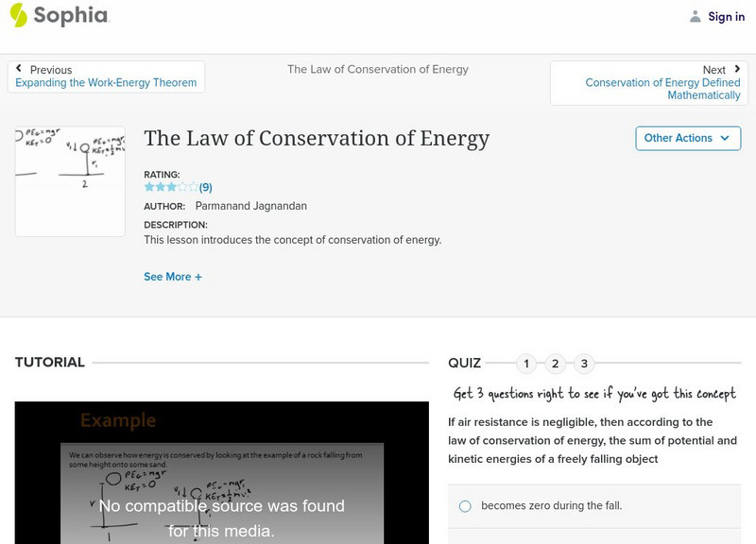This screenshot has width=756, height=544.
Task: Click the Other Actions chevron arrow
Action: (726, 138)
